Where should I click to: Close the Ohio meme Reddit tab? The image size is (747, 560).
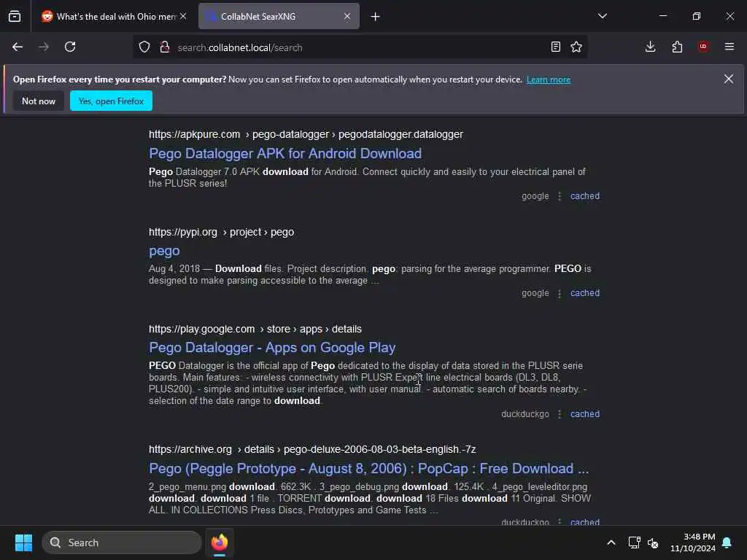pyautogui.click(x=183, y=16)
